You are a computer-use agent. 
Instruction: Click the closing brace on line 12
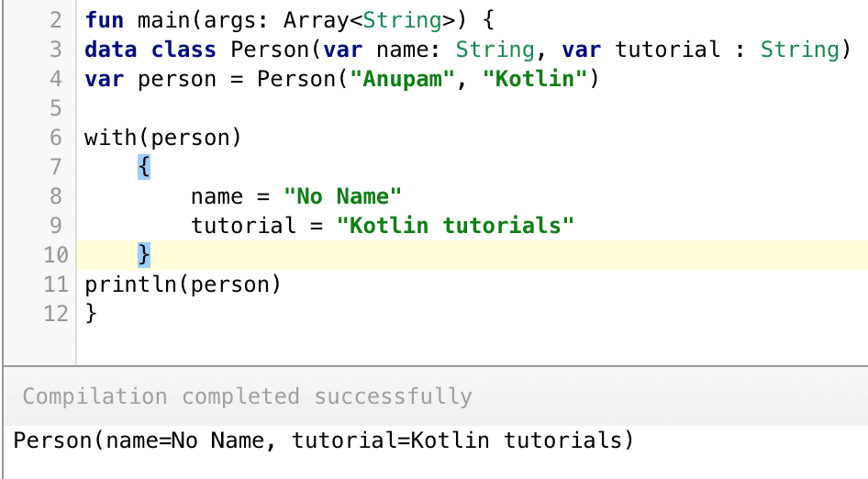coord(91,314)
